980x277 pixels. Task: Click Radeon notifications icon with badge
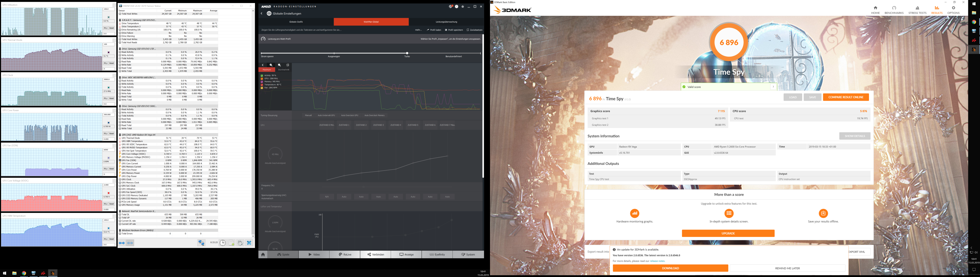point(450,6)
